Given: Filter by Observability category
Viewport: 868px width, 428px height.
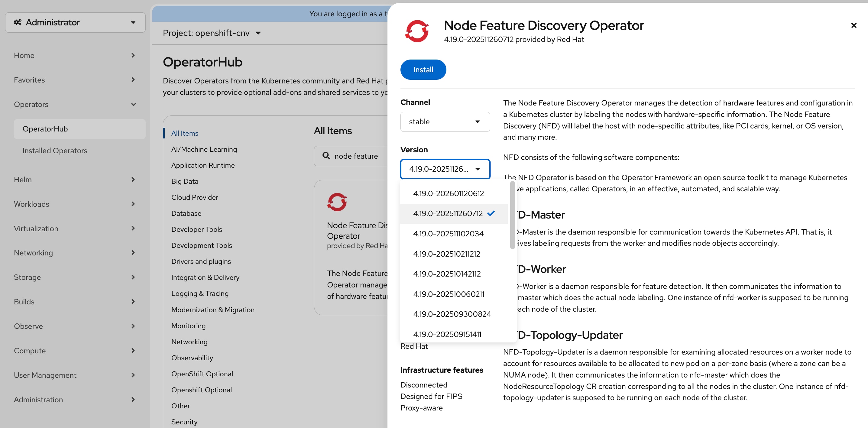Looking at the screenshot, I should (192, 358).
